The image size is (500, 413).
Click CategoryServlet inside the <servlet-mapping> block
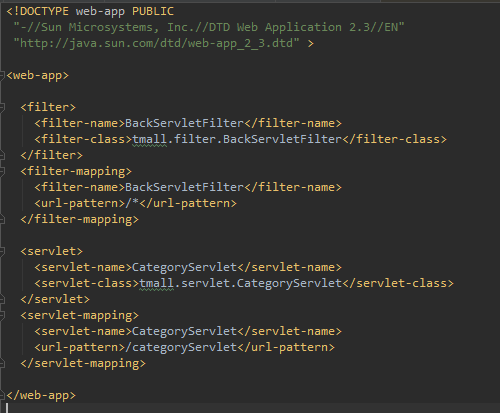coord(185,332)
